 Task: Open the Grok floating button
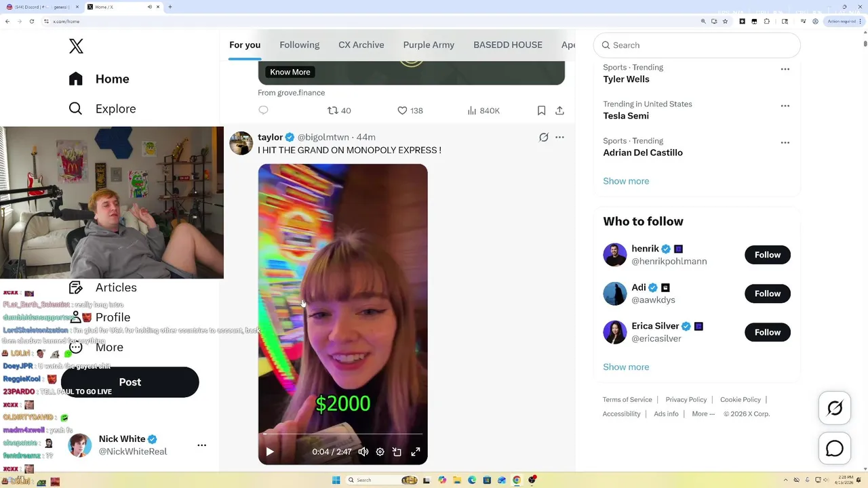835,408
